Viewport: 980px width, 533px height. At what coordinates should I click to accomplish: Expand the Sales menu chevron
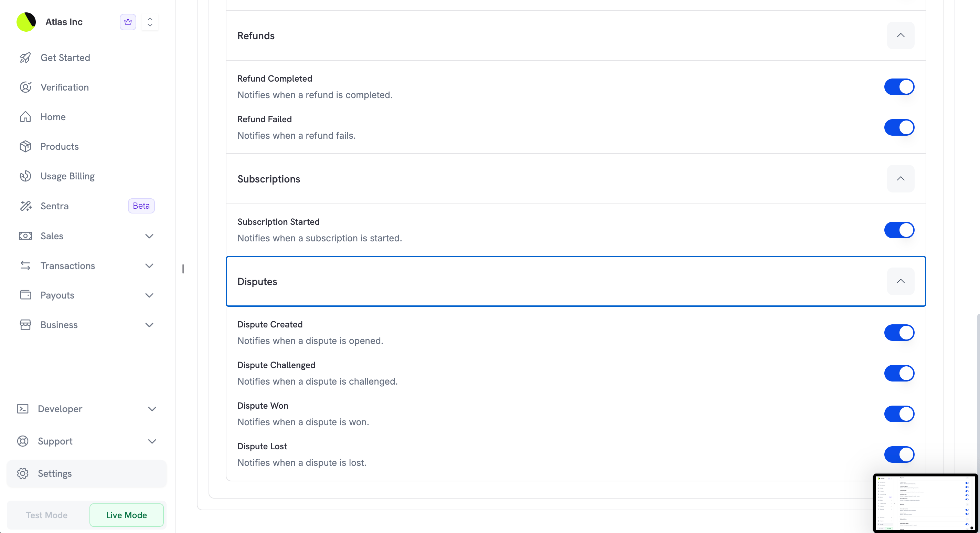pos(149,236)
